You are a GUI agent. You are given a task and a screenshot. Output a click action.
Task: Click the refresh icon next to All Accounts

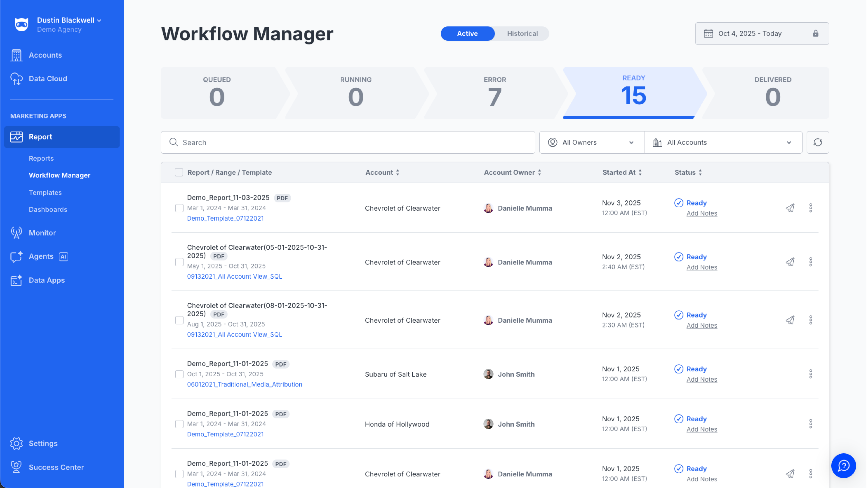817,142
